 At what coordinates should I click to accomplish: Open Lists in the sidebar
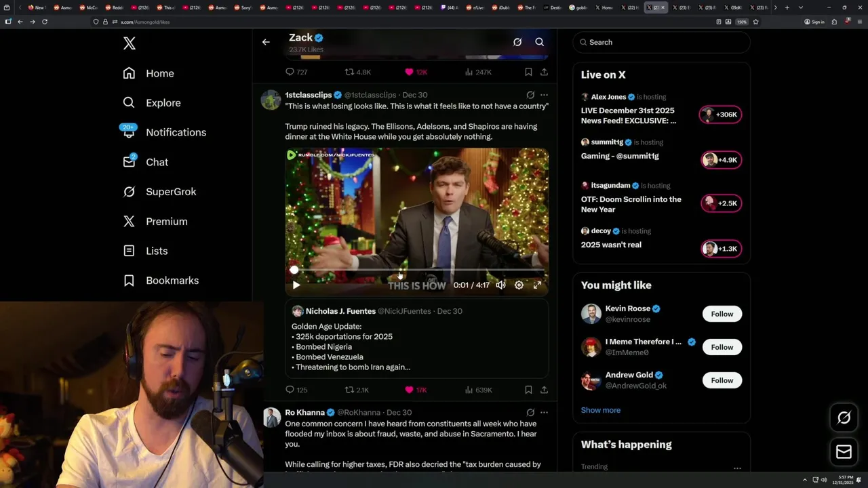pyautogui.click(x=145, y=251)
